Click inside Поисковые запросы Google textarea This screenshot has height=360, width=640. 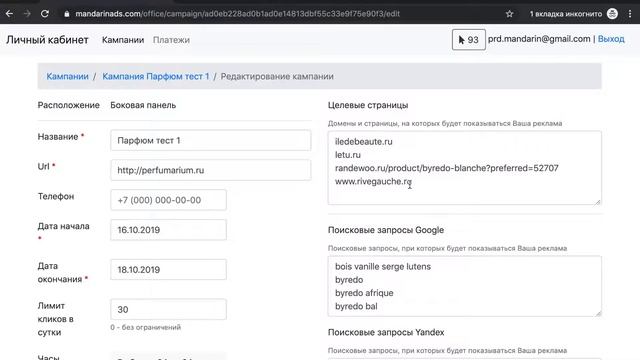click(x=464, y=286)
